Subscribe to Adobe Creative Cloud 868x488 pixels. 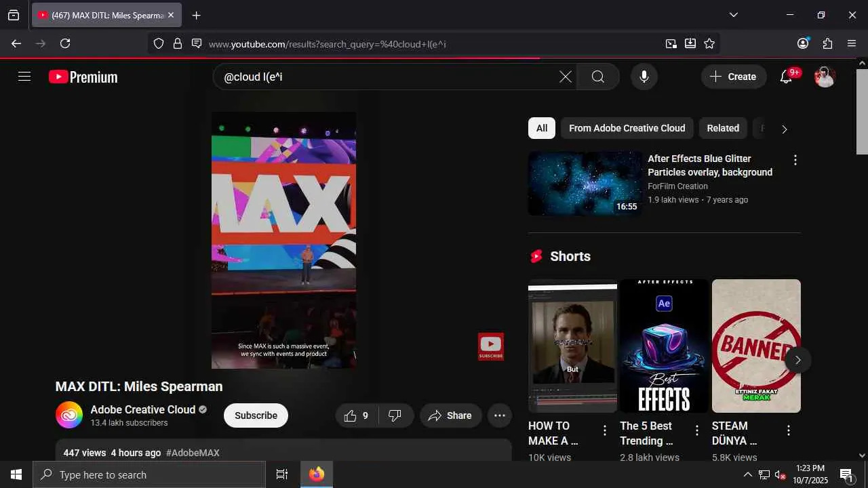click(256, 415)
